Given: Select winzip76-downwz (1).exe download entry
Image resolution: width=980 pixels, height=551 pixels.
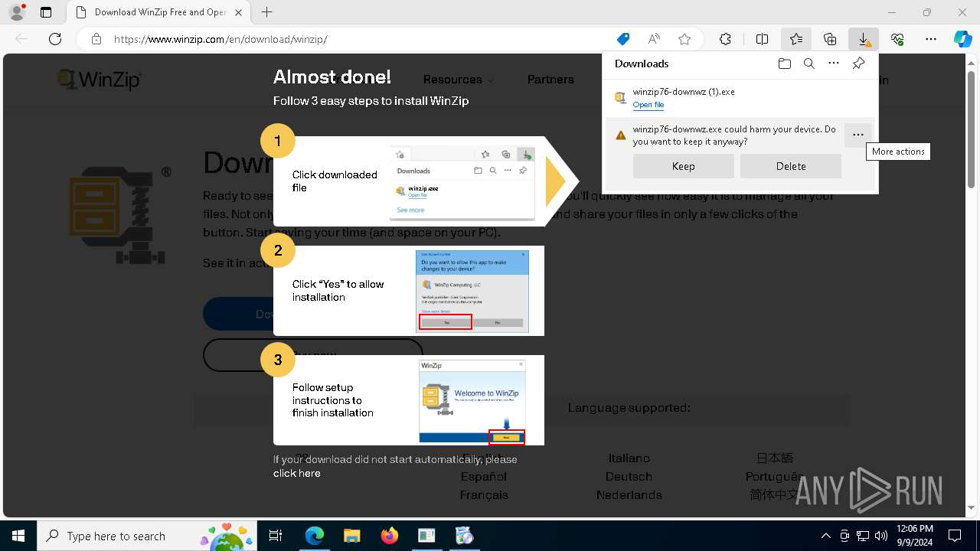Looking at the screenshot, I should coord(740,98).
